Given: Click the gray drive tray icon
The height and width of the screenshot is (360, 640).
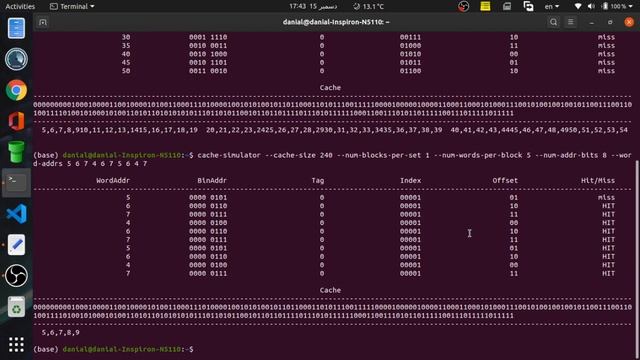Looking at the screenshot, I should point(507,6).
